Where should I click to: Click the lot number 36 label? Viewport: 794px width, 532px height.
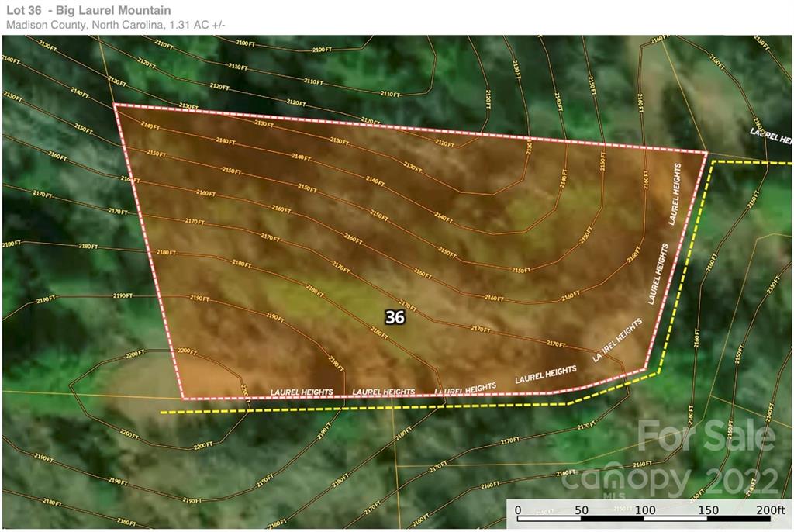tap(395, 317)
